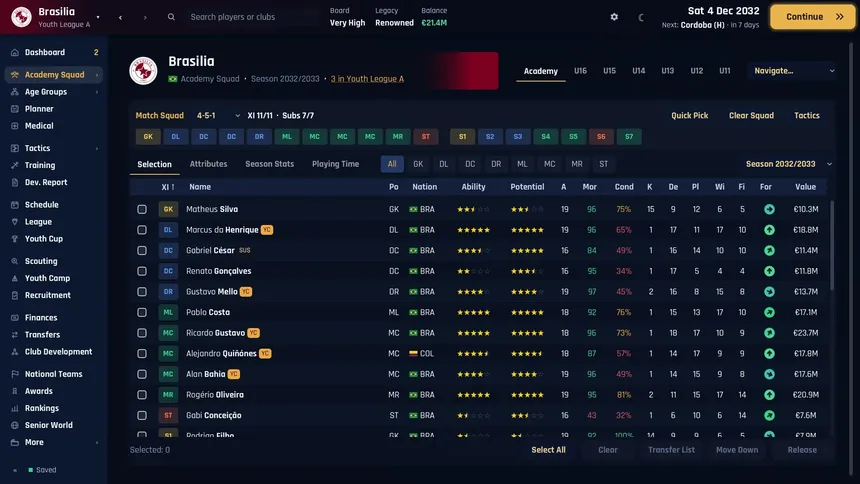Check the Ricardo Gustavo row box
860x484 pixels.
[x=142, y=333]
